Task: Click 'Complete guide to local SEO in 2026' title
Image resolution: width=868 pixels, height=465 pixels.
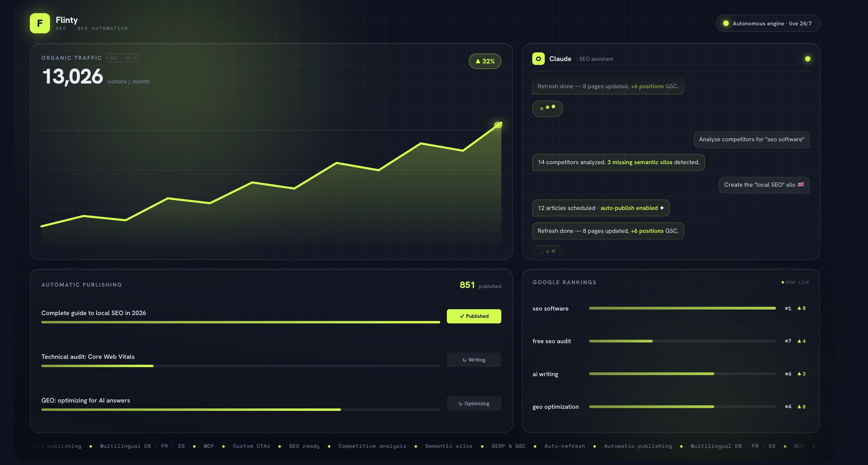Action: tap(94, 313)
